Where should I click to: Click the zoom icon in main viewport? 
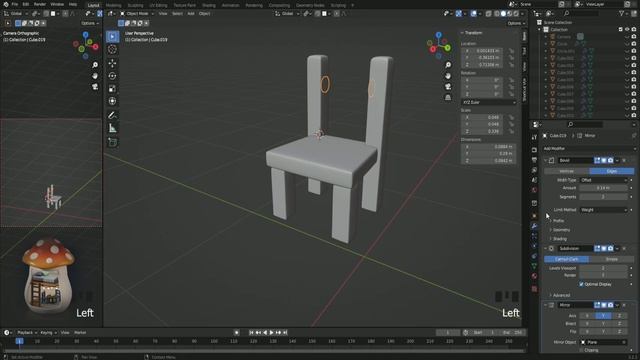point(448,65)
